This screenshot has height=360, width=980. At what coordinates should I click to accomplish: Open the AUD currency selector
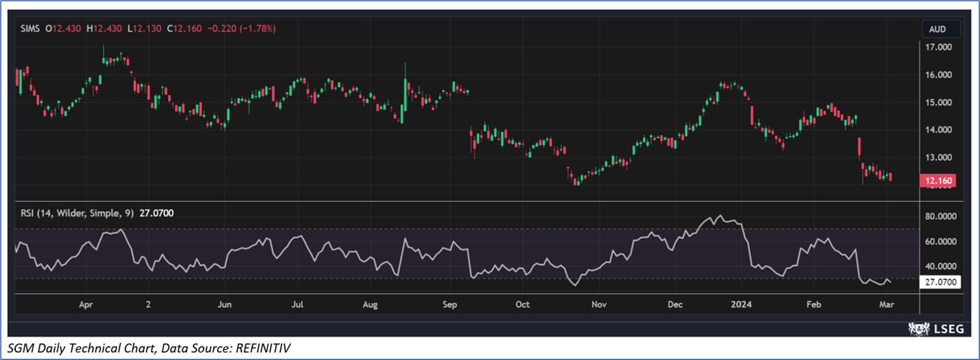coord(937,29)
